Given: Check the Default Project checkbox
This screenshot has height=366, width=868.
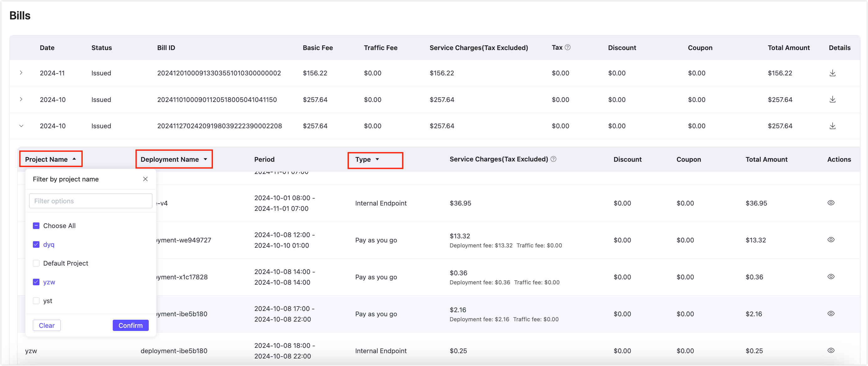Looking at the screenshot, I should tap(36, 263).
